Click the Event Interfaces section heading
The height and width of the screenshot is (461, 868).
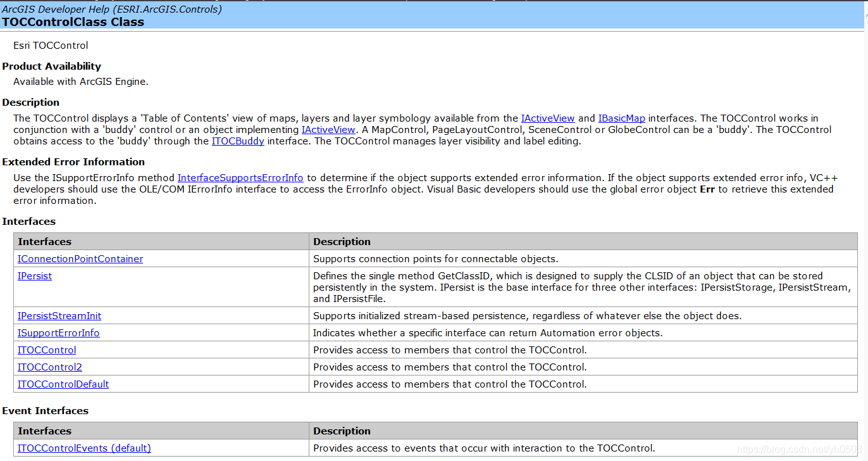[x=46, y=411]
